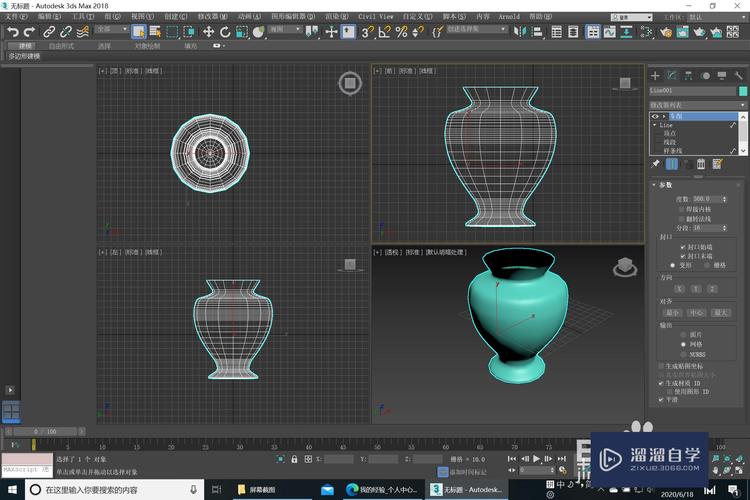The width and height of the screenshot is (750, 500).
Task: Click the pin stack icon below modifier list
Action: (x=656, y=164)
